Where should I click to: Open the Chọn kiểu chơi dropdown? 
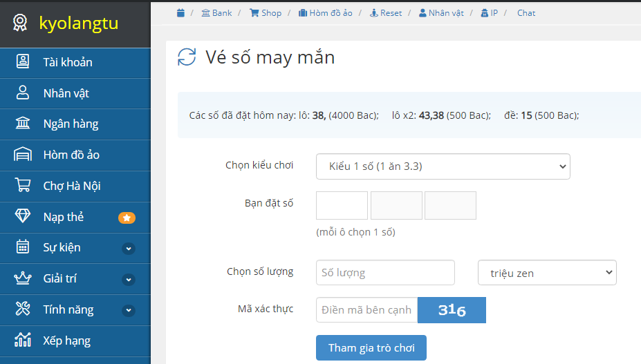pyautogui.click(x=443, y=166)
